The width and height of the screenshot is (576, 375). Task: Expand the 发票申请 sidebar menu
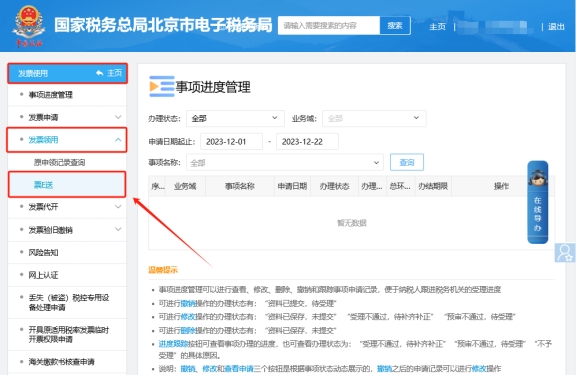click(x=67, y=118)
